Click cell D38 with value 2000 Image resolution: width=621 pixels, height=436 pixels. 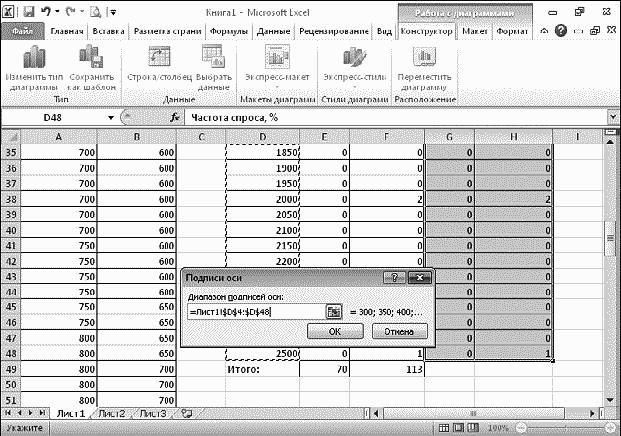(262, 199)
